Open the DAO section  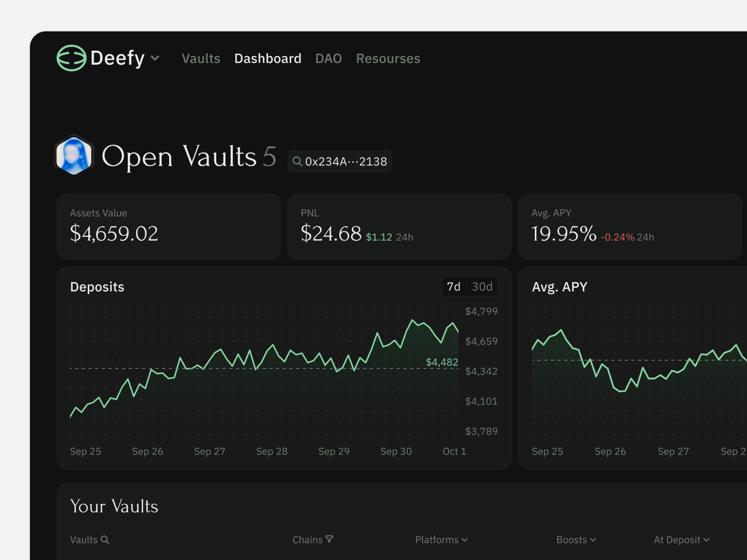coord(328,59)
